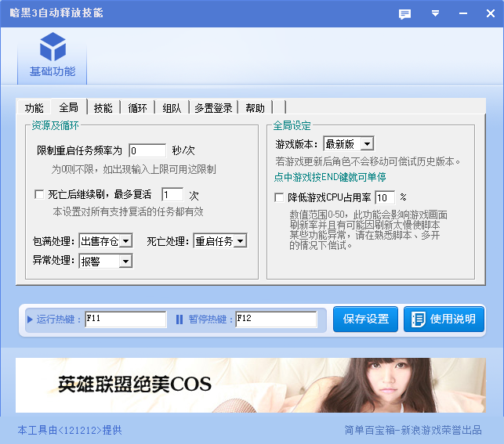The image size is (504, 444).
Task: Open the 英雄联盟绝美COS banner ad
Action: 251,385
